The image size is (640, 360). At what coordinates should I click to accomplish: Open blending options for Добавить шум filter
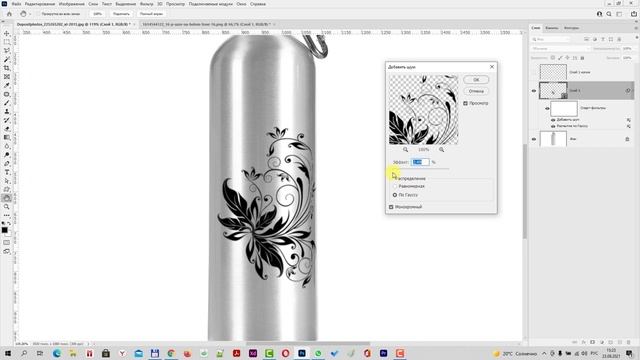click(x=629, y=120)
